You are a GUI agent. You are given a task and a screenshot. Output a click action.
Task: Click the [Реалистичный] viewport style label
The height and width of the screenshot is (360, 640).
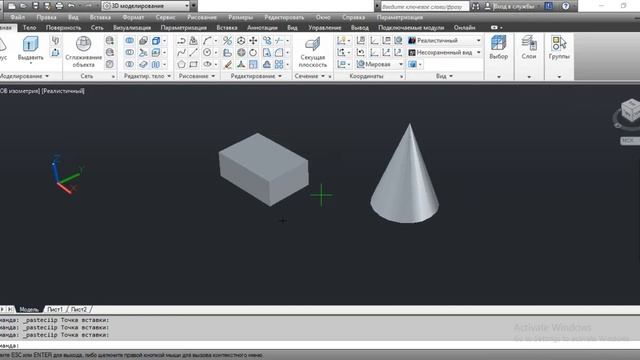pos(63,91)
